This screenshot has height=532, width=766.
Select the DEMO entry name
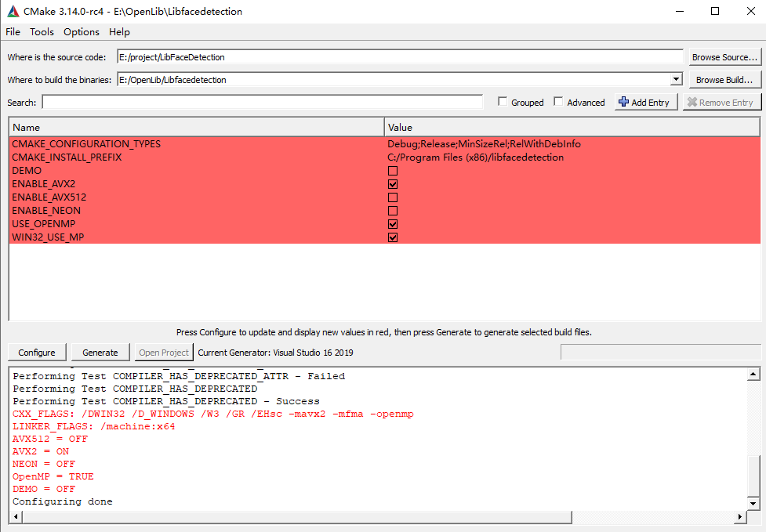click(x=27, y=171)
